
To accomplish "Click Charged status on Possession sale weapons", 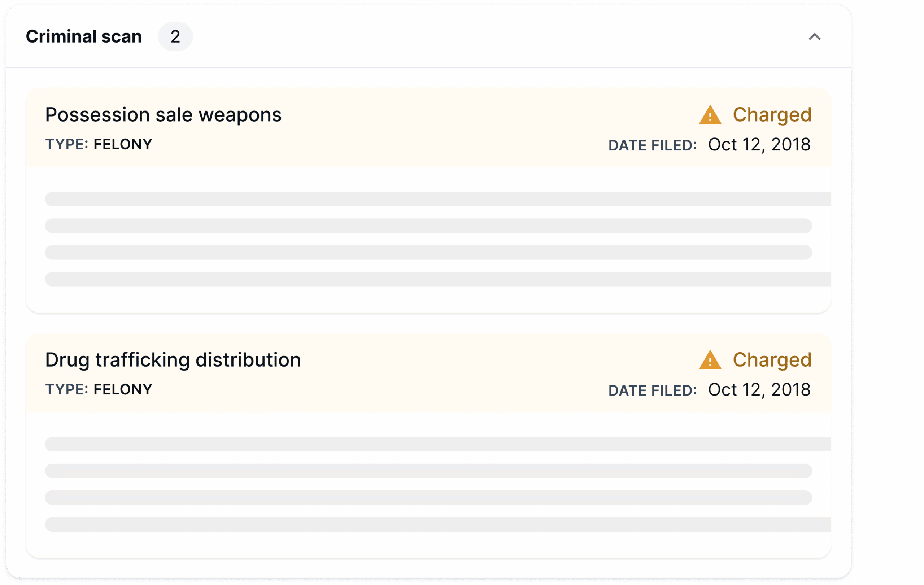I will click(772, 115).
